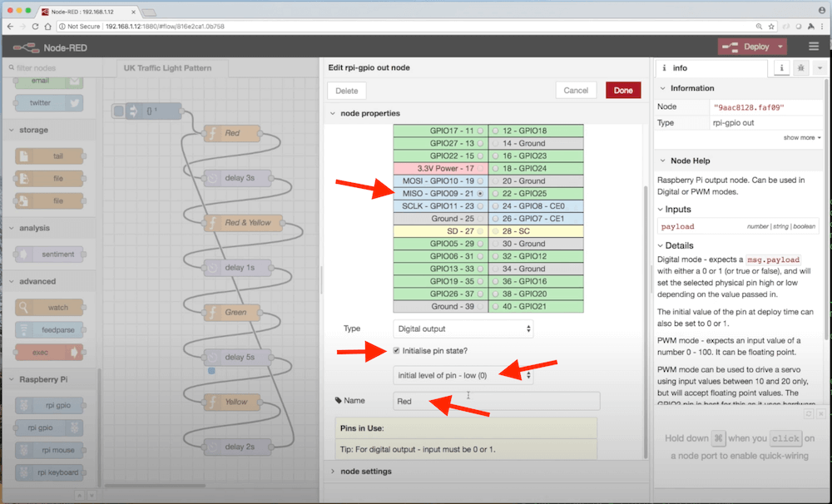Viewport: 832px width, 504px height.
Task: Click the edit panel vertical scrollbar
Action: 646,323
